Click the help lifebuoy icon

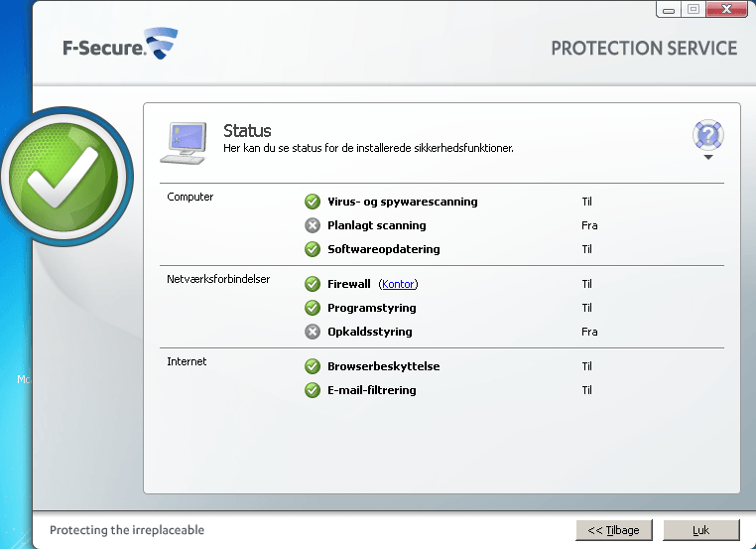click(707, 135)
